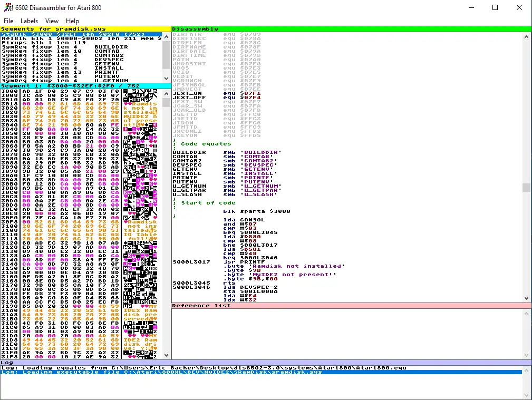Select the SymReq fixup COMTAB row
Screen dimensions: 532x400
coord(81,51)
